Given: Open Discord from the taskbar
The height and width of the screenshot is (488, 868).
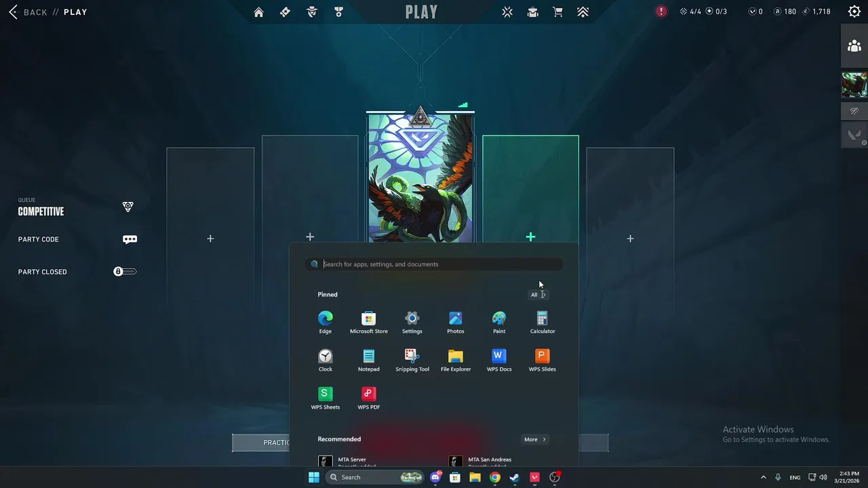Looking at the screenshot, I should tap(435, 477).
